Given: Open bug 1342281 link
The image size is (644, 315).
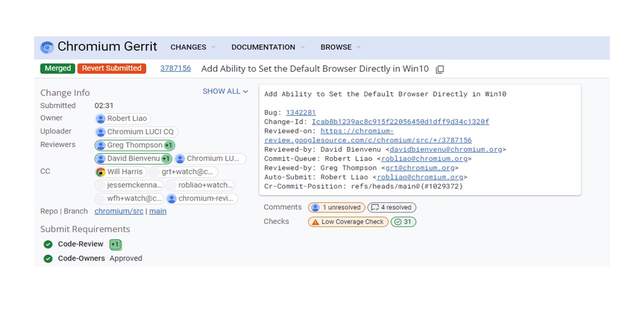Looking at the screenshot, I should (301, 113).
